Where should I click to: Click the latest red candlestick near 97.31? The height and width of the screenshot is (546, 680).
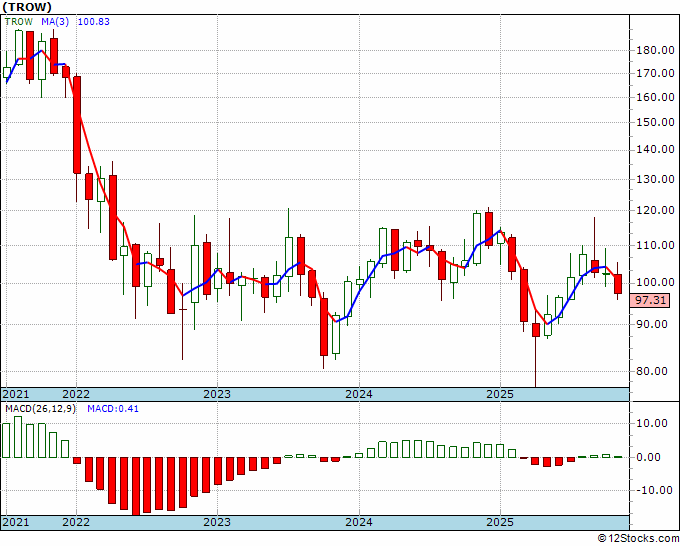click(618, 284)
